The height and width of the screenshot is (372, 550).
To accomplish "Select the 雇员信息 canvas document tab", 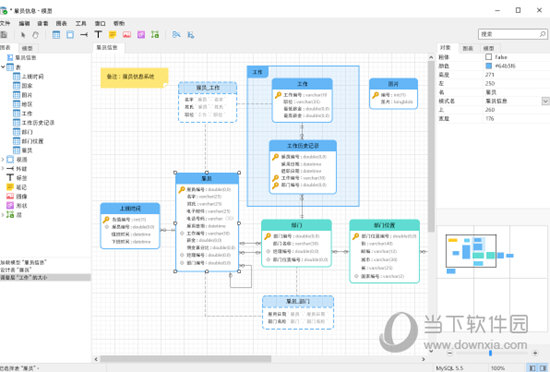I will click(107, 47).
